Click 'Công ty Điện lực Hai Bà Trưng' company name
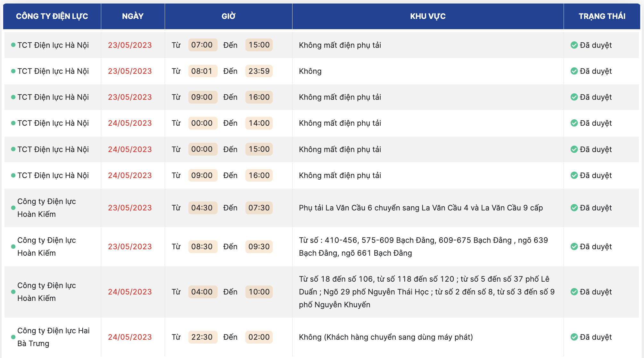This screenshot has height=358, width=644. [54, 337]
